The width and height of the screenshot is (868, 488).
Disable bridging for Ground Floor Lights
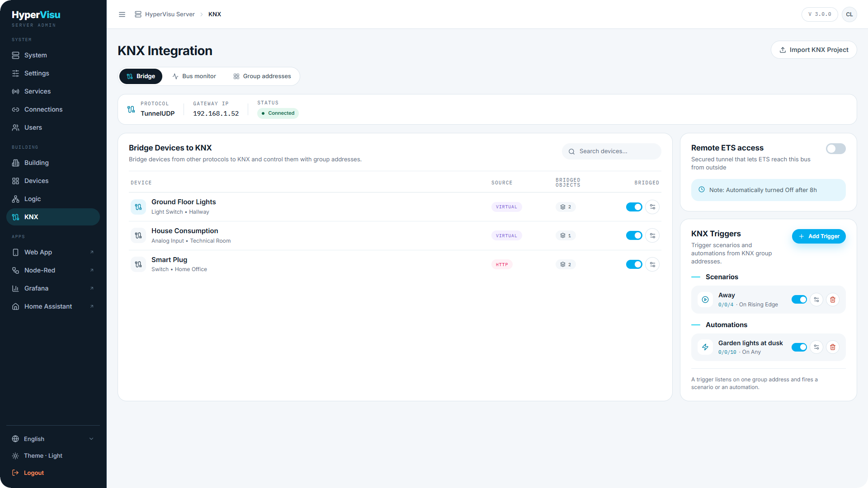pyautogui.click(x=634, y=207)
